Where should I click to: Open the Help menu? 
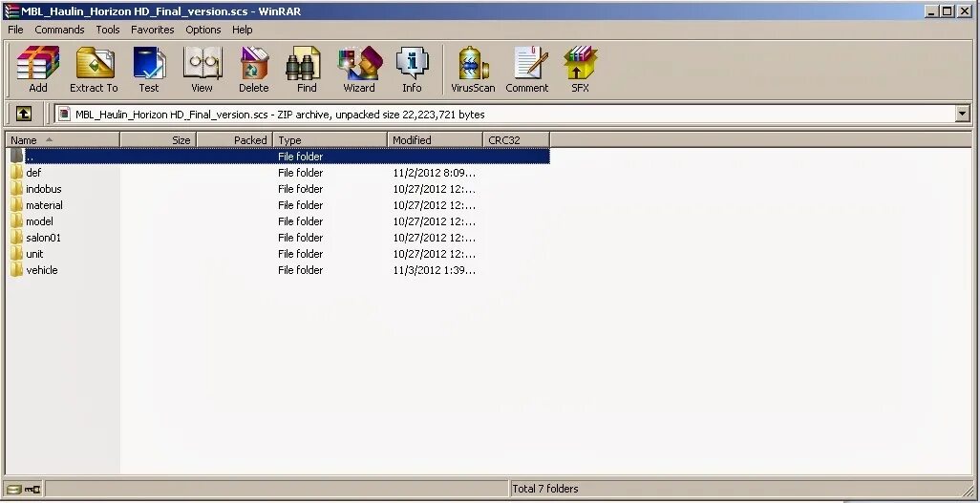242,30
